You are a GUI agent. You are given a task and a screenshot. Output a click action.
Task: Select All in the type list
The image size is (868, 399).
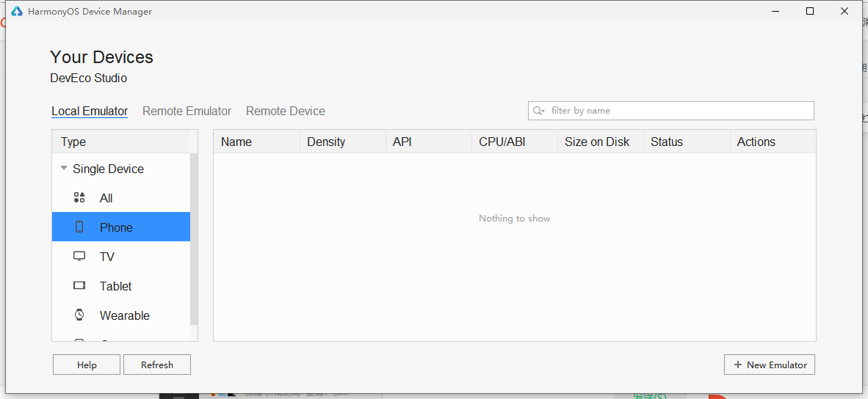click(120, 198)
